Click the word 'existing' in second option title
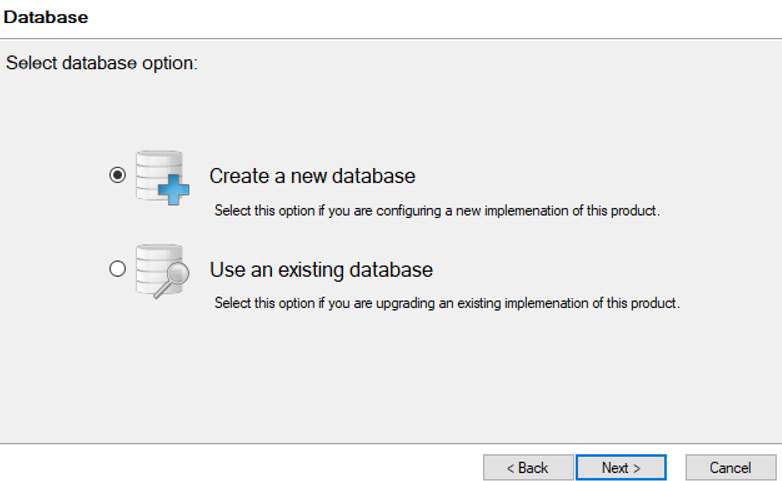The width and height of the screenshot is (782, 481). [304, 270]
